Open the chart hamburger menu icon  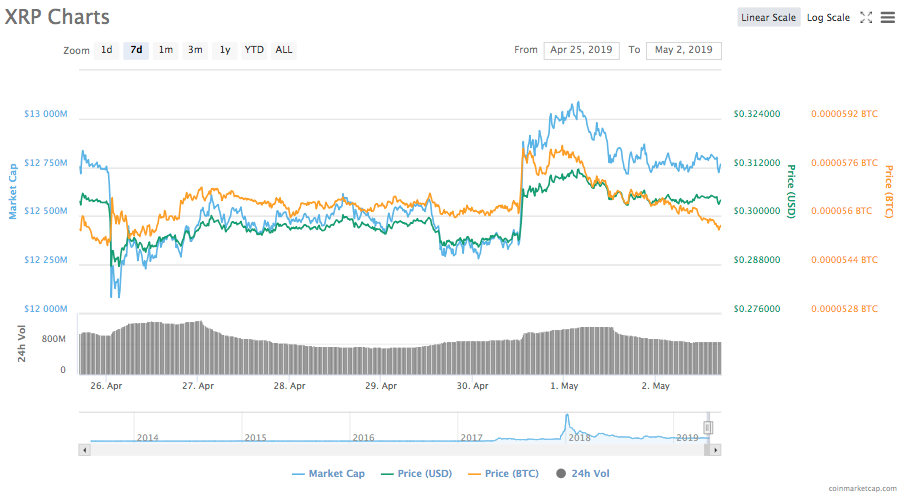click(x=888, y=18)
